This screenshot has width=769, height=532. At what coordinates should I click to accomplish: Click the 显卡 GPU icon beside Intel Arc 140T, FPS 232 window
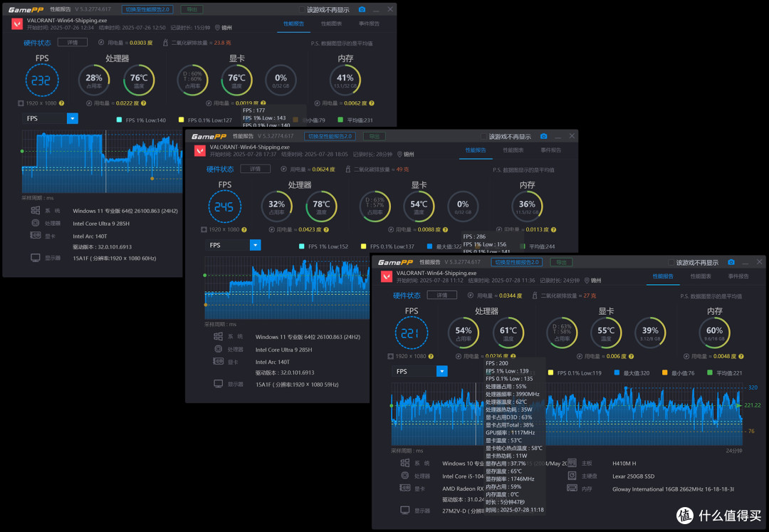pos(36,235)
